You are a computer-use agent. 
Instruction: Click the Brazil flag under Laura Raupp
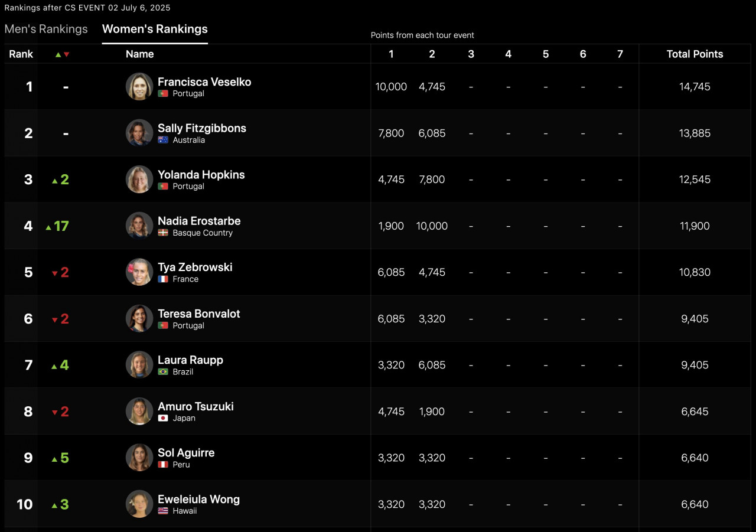point(163,372)
